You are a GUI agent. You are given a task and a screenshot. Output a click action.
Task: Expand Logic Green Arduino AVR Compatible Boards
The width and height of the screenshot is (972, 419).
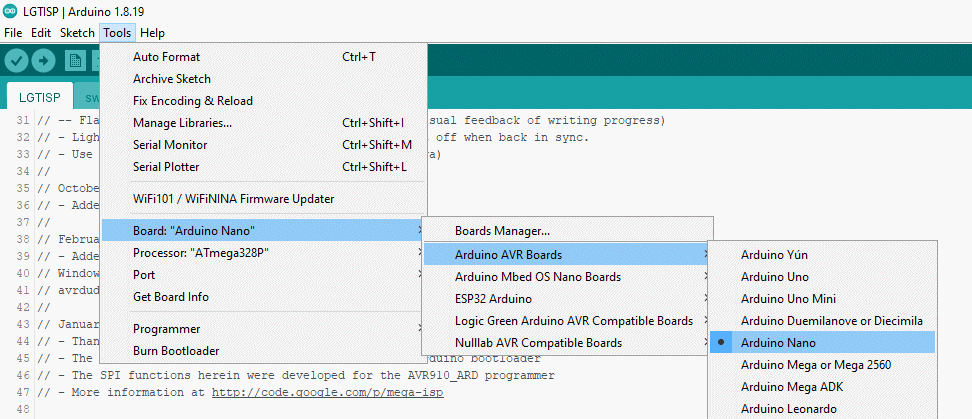(x=567, y=320)
